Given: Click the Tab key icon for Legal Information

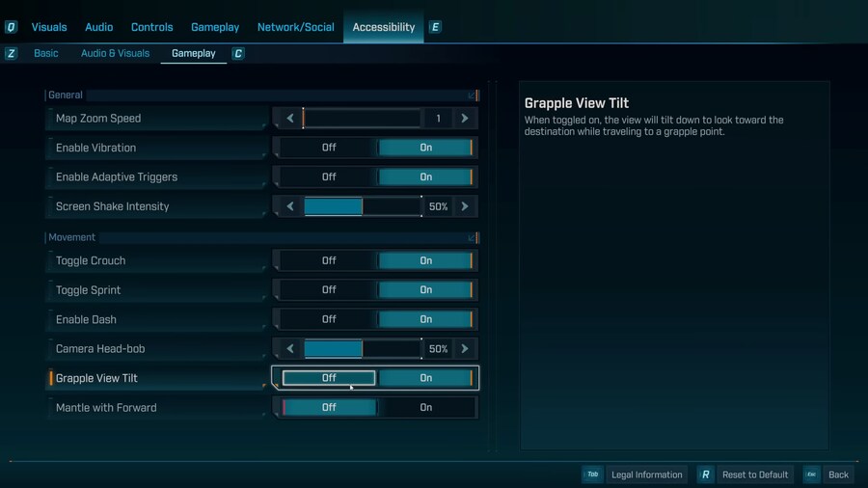Looking at the screenshot, I should click(x=592, y=474).
